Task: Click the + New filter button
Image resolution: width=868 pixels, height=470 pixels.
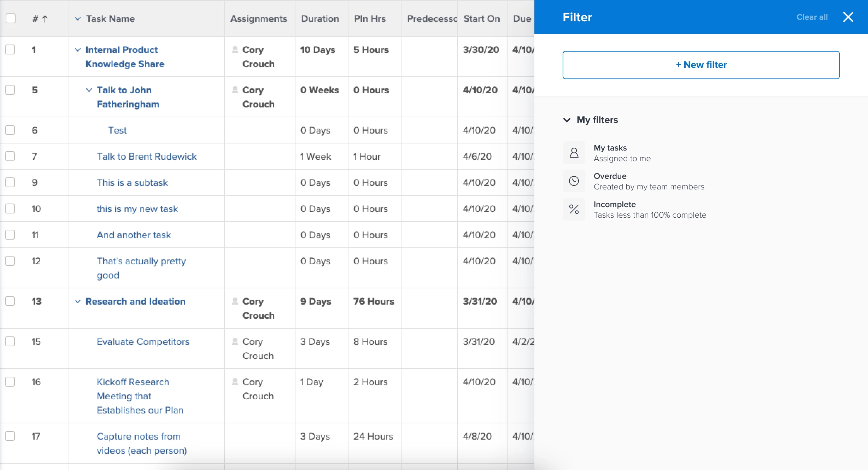Action: click(701, 65)
